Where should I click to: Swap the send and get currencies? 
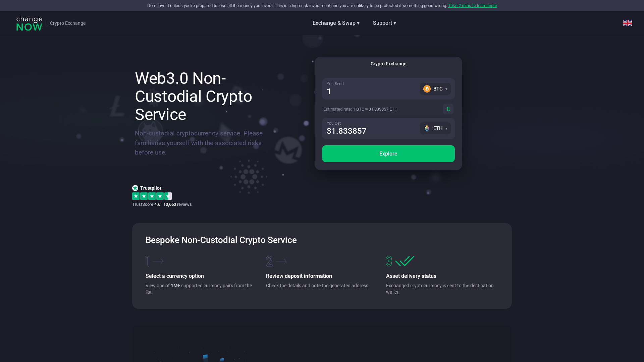click(x=448, y=109)
